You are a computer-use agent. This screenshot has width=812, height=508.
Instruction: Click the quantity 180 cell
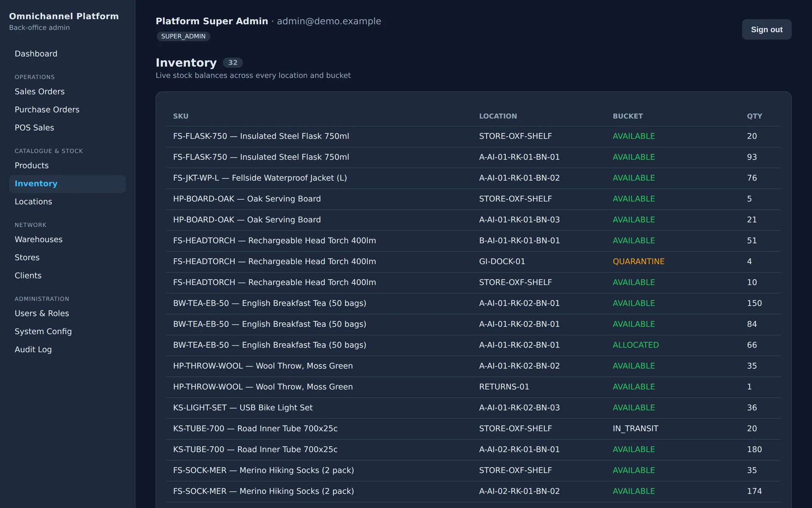[754, 450]
